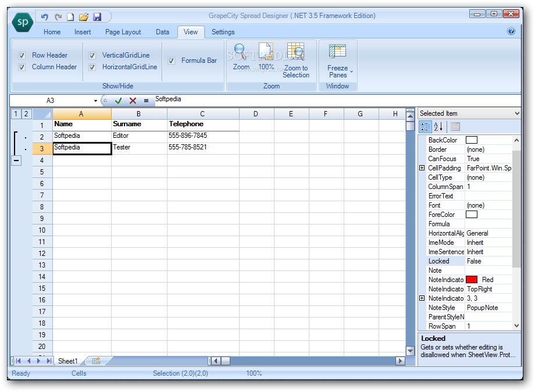This screenshot has width=535, height=392.
Task: Expand the NoteIndicator size property 3, 3
Action: tap(422, 298)
